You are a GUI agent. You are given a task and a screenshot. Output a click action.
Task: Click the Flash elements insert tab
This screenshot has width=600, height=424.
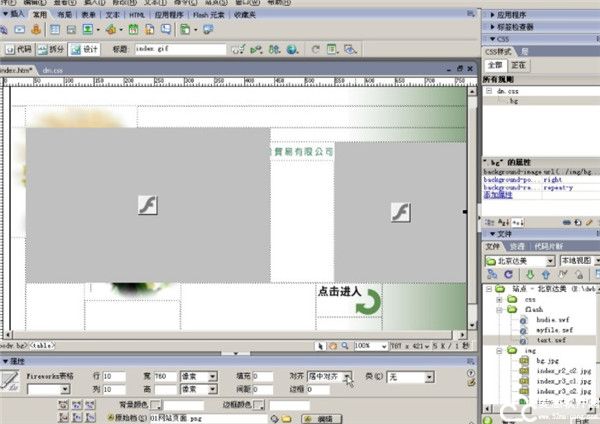click(210, 17)
